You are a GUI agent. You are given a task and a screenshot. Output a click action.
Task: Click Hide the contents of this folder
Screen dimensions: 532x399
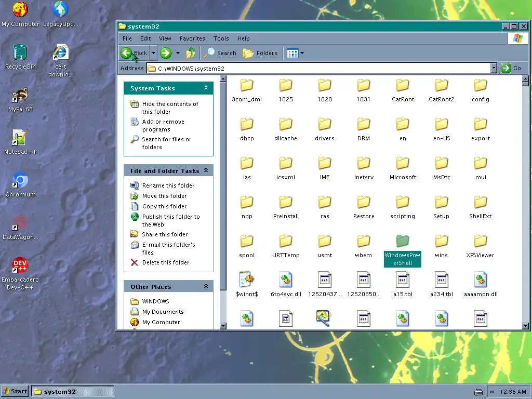point(165,108)
